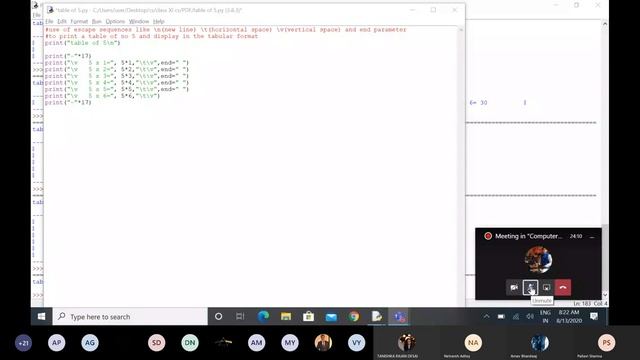The image size is (640, 360).
Task: Select participant VY avatar
Action: 356,343
